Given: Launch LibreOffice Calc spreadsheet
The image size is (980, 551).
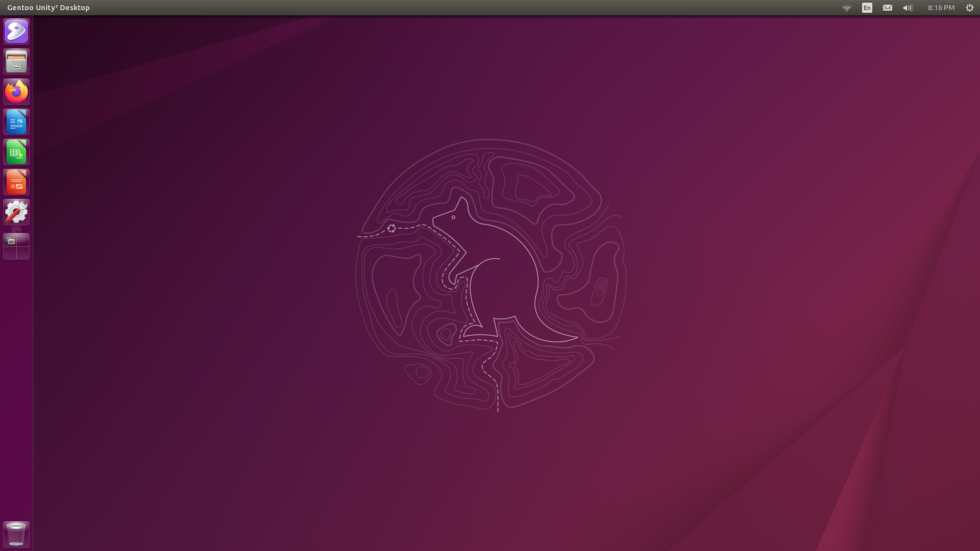Looking at the screenshot, I should (x=16, y=152).
